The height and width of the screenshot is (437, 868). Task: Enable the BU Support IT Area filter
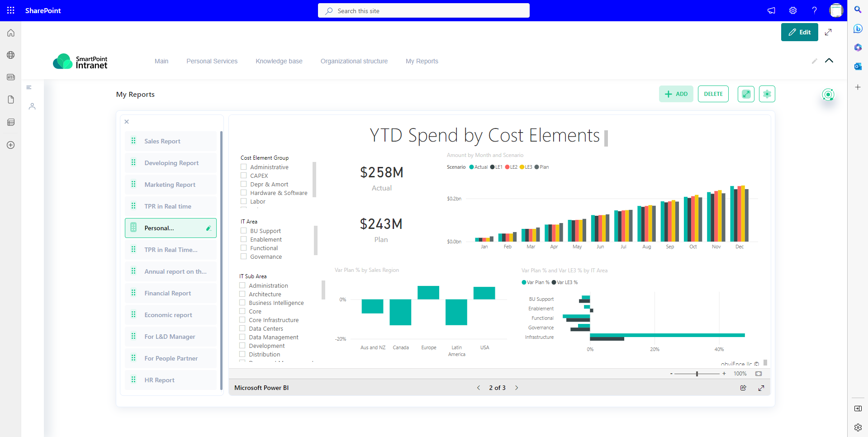click(243, 231)
